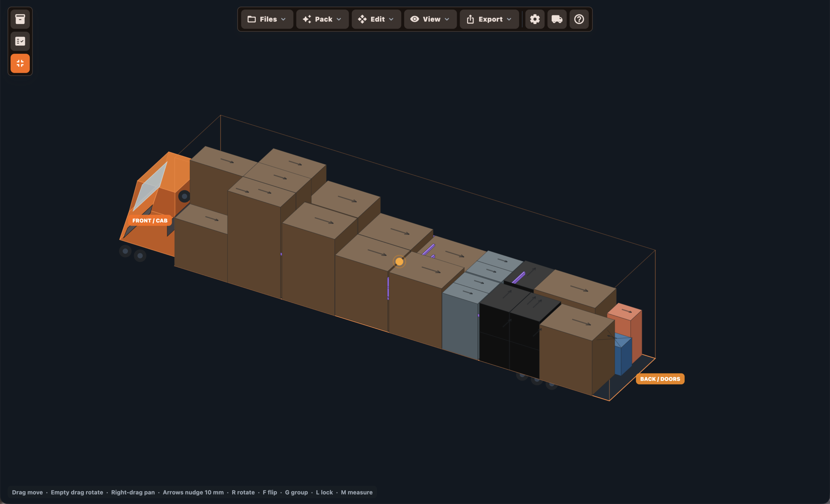This screenshot has width=830, height=504.
Task: Click the BACK / DOORS label
Action: (x=660, y=379)
